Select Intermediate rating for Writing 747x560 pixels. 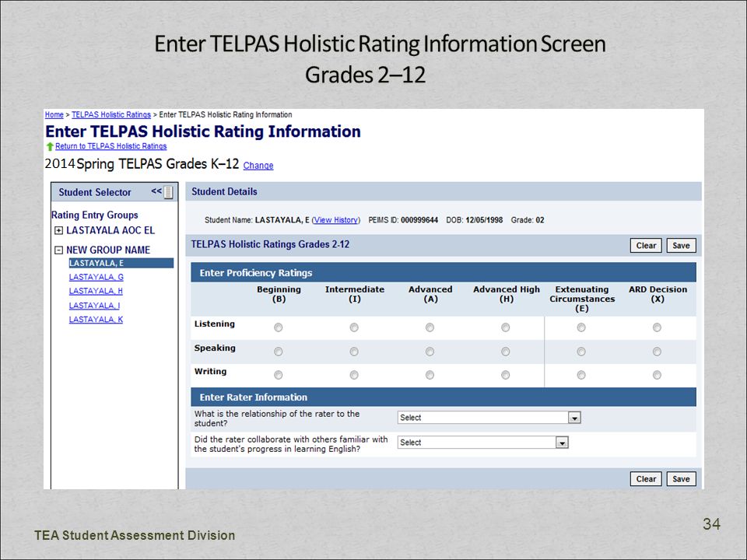(x=354, y=375)
